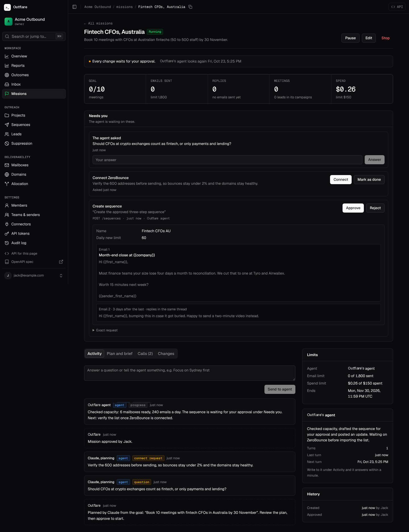Approve the Create sequence request
409x532 pixels.
353,208
